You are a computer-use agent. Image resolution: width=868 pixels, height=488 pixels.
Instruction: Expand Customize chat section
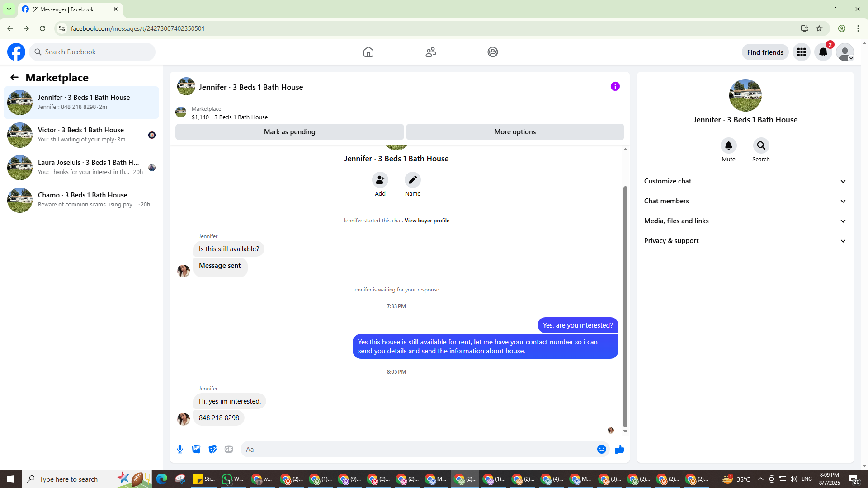[745, 181]
